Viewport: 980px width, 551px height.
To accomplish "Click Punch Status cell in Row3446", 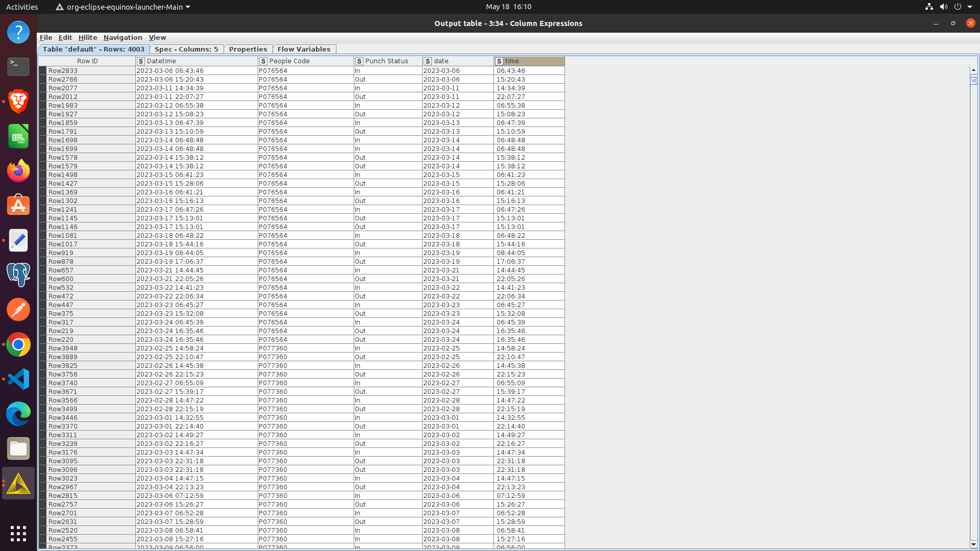I will tap(388, 418).
